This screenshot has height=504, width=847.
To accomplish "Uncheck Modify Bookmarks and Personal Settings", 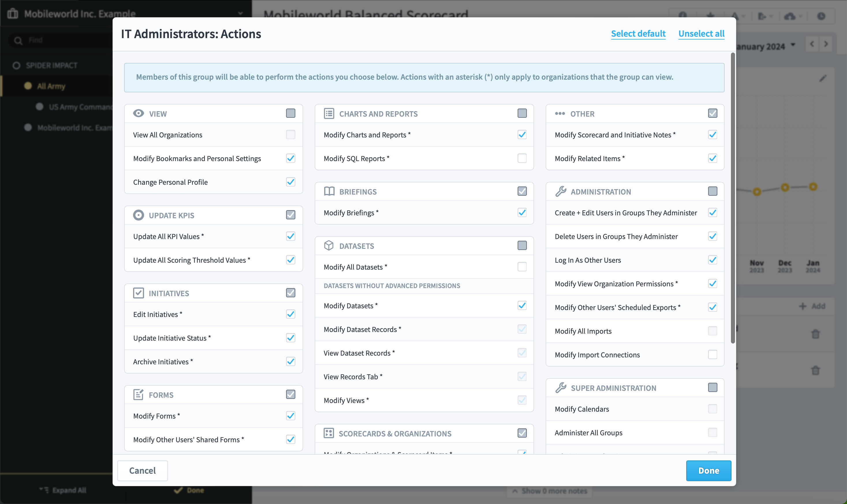I will [290, 158].
